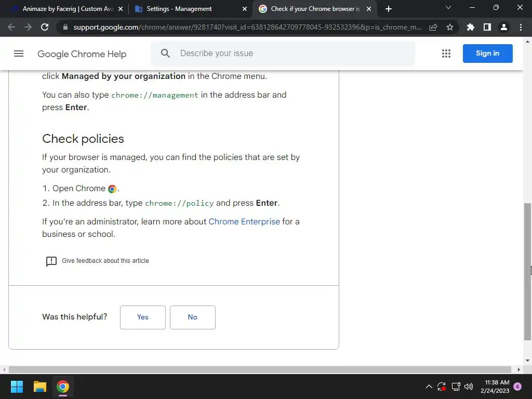Click the browser forward arrow
The image size is (532, 399).
tap(28, 27)
